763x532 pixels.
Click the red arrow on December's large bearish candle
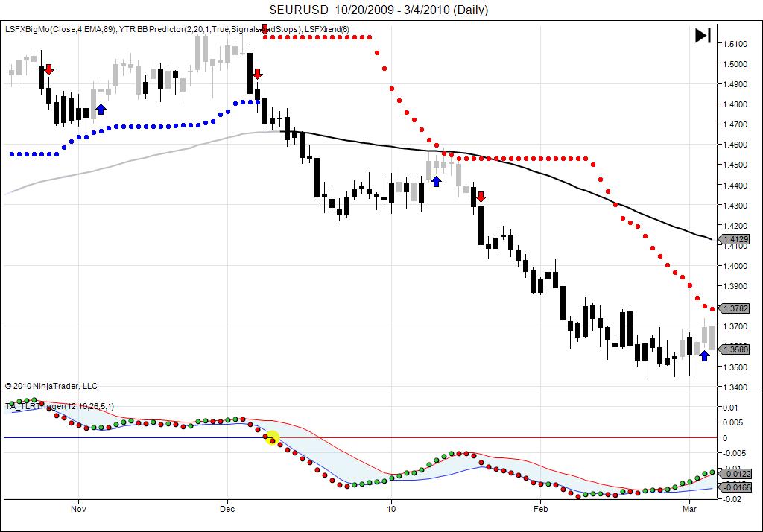coord(257,74)
